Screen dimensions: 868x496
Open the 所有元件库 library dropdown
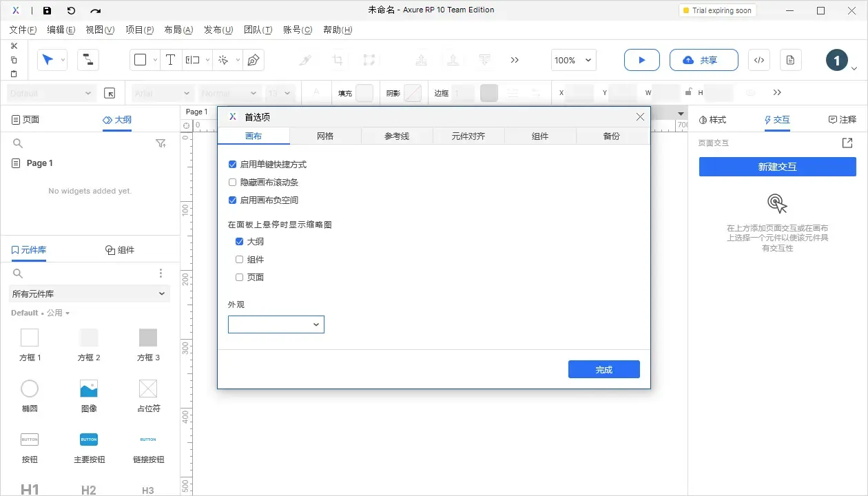(89, 293)
